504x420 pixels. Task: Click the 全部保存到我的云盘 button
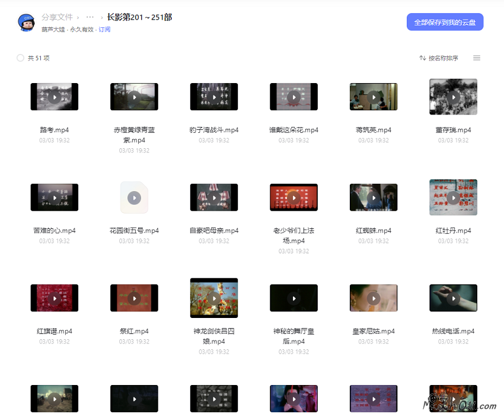[x=445, y=21]
